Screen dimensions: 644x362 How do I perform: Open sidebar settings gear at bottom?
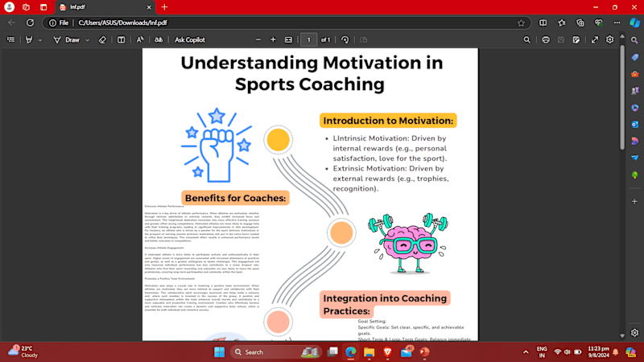pos(634,332)
